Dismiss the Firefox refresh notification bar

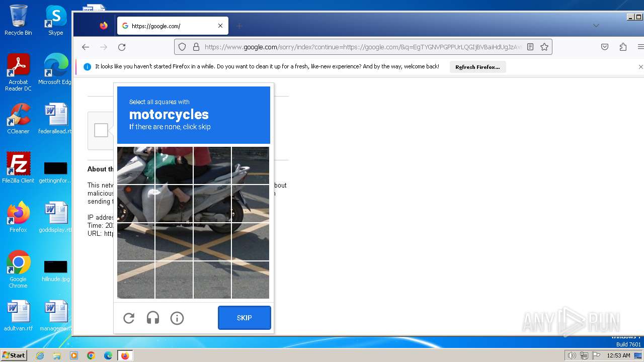click(640, 66)
